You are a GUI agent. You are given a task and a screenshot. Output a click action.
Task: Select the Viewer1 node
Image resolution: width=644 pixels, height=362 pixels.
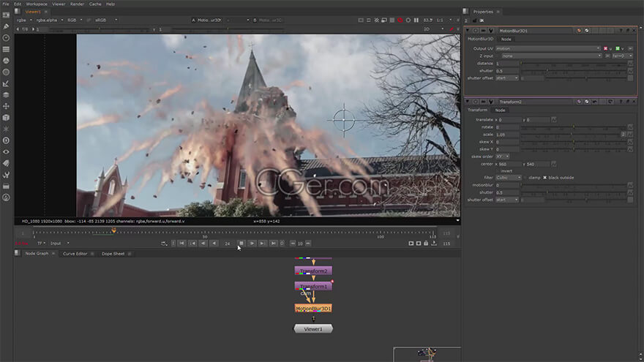click(313, 329)
